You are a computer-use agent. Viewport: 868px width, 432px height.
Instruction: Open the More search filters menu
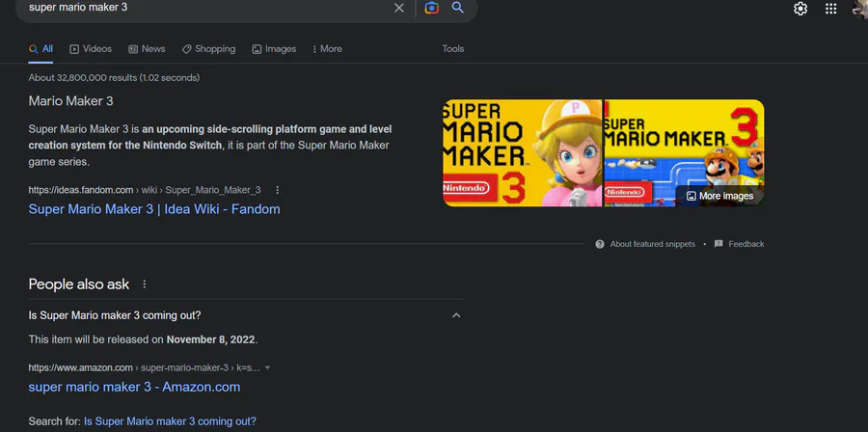327,48
